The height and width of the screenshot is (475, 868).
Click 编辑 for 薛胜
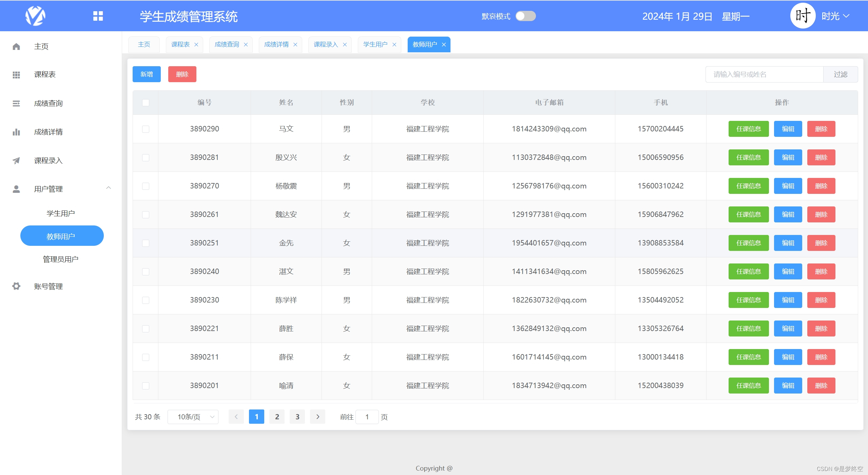point(788,329)
